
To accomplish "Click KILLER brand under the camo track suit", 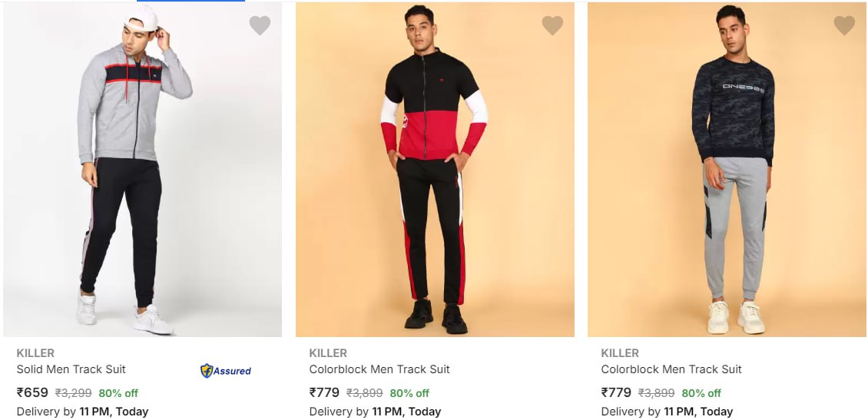I will point(620,353).
